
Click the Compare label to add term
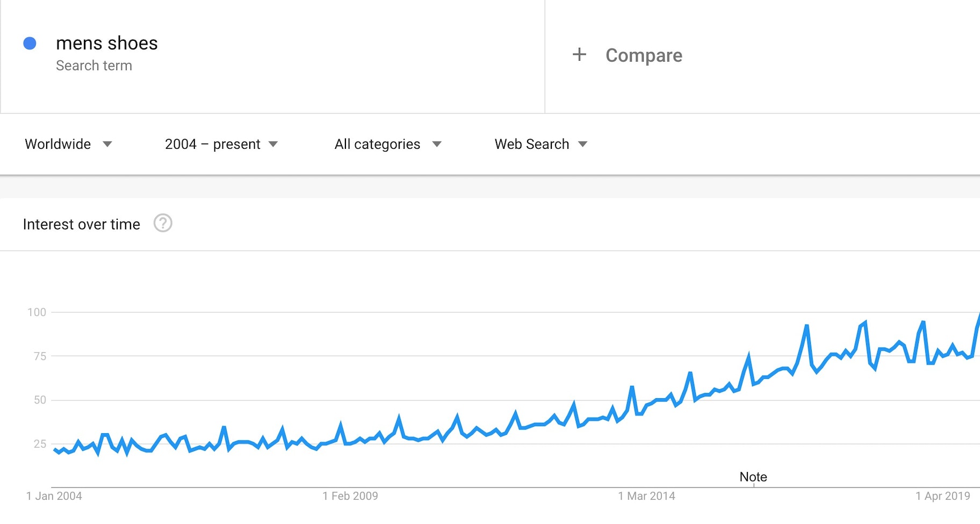[644, 55]
